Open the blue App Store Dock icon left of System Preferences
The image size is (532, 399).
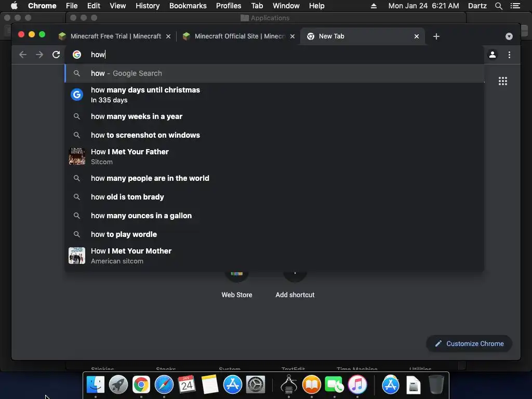click(232, 385)
